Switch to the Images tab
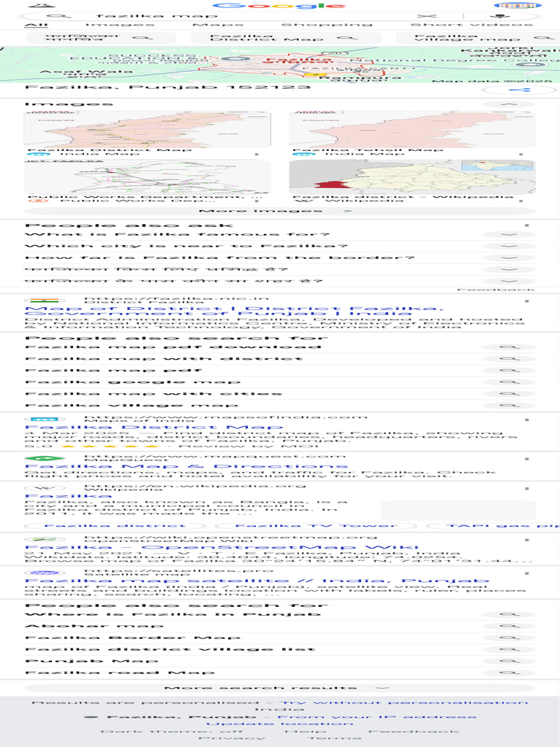 (x=120, y=24)
